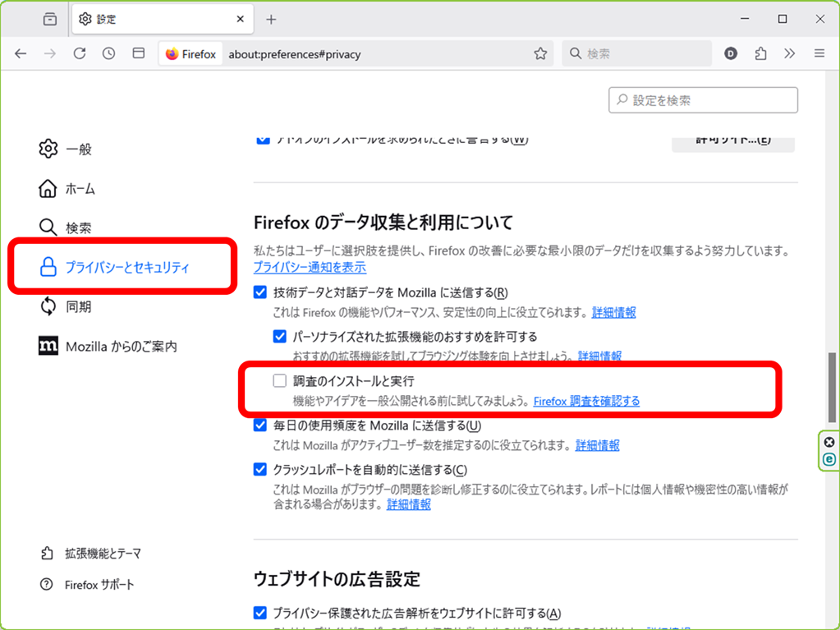Open the 一般 settings category
The height and width of the screenshot is (630, 840).
point(66,149)
